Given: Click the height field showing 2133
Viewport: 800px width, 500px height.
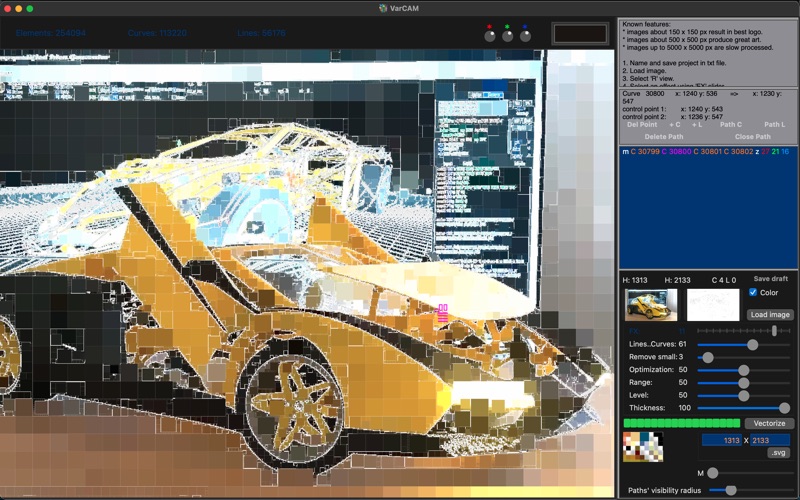Looking at the screenshot, I should (x=769, y=440).
